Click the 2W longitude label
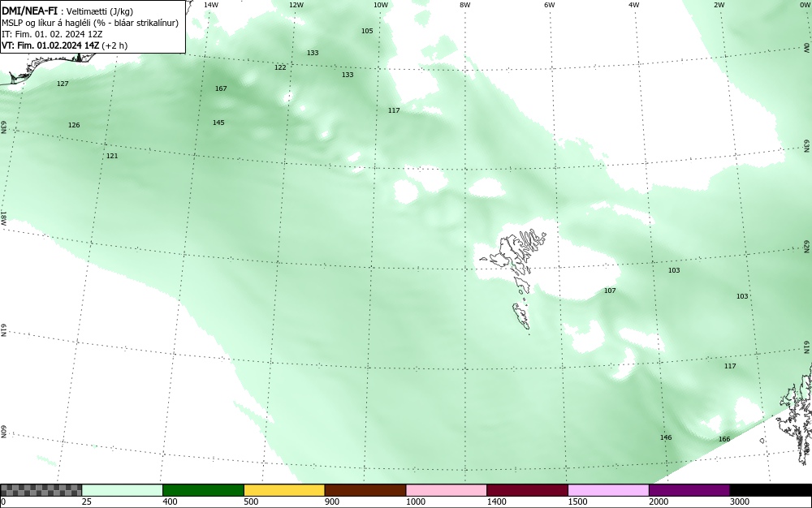 click(719, 5)
